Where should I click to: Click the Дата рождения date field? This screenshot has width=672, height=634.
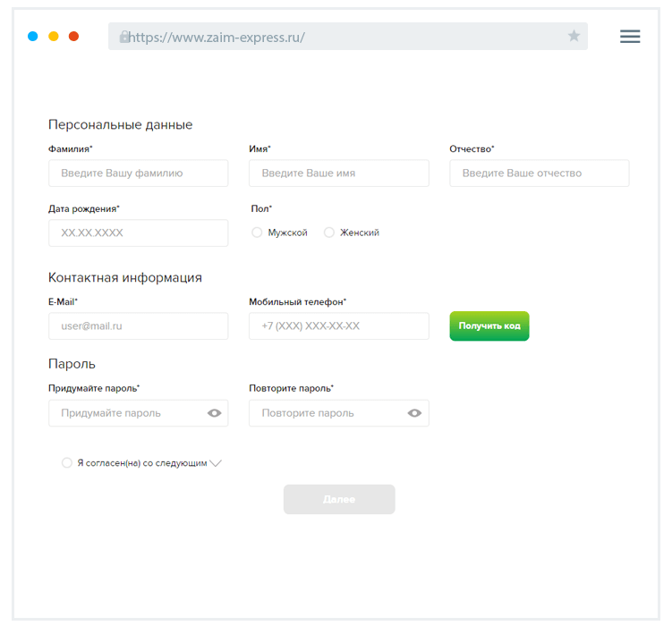coord(139,232)
